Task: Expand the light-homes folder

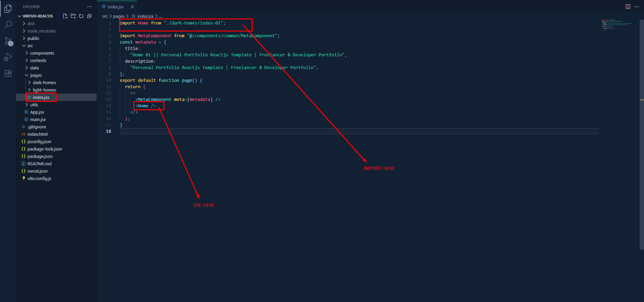Action: (56, 90)
